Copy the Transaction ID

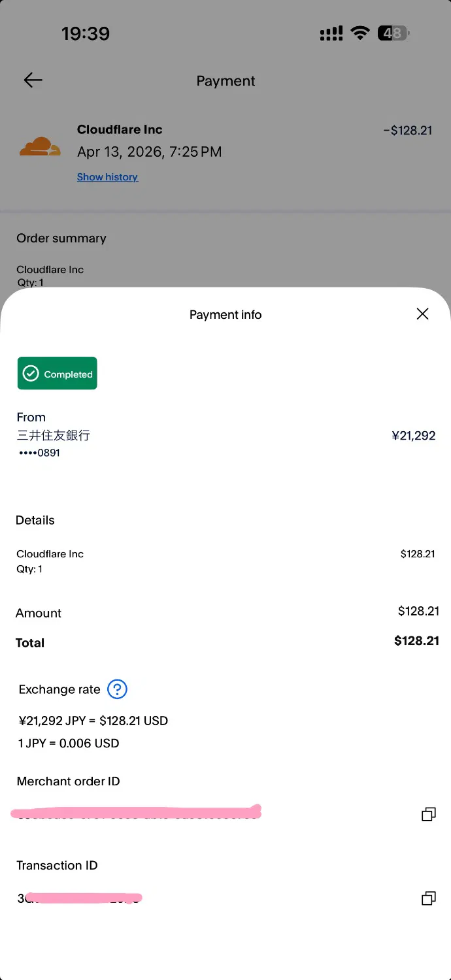(x=428, y=898)
